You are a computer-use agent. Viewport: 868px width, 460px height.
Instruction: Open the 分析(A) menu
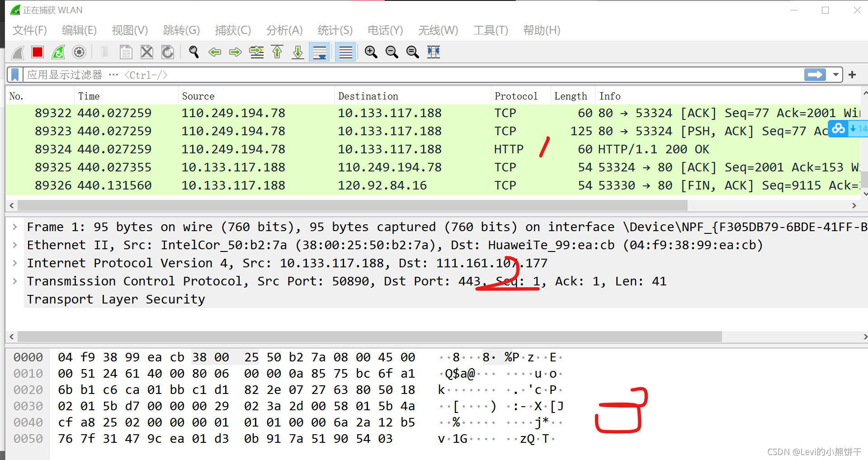point(284,30)
